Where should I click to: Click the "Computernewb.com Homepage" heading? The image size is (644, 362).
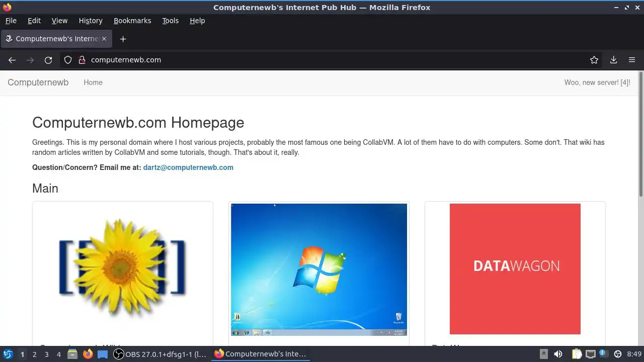coord(138,123)
